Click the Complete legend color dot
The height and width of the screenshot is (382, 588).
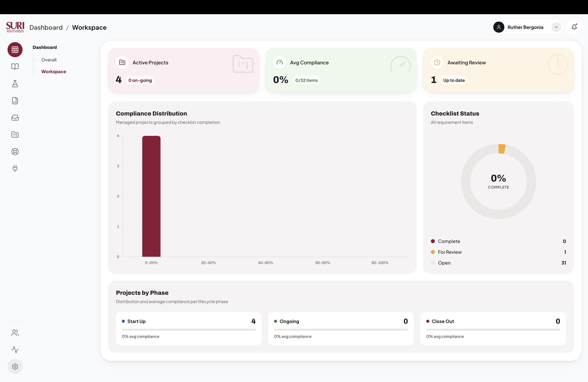(433, 241)
